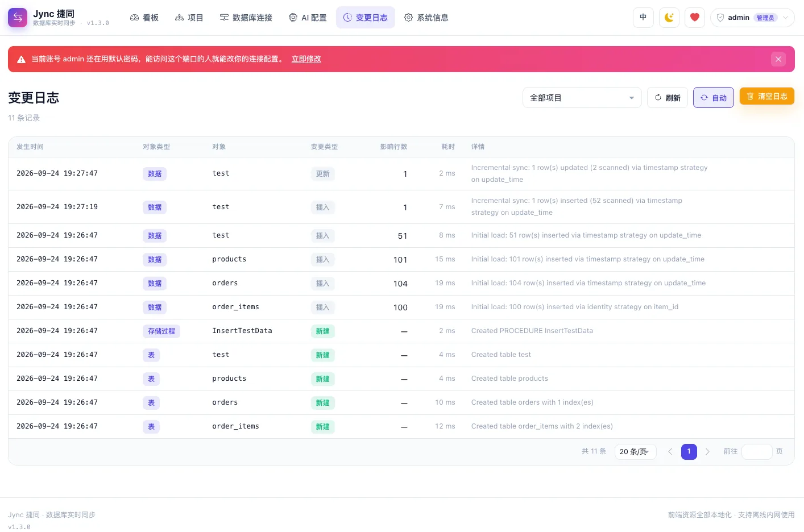Open the 看板 dashboard tab
The height and width of the screenshot is (532, 804).
[x=144, y=18]
